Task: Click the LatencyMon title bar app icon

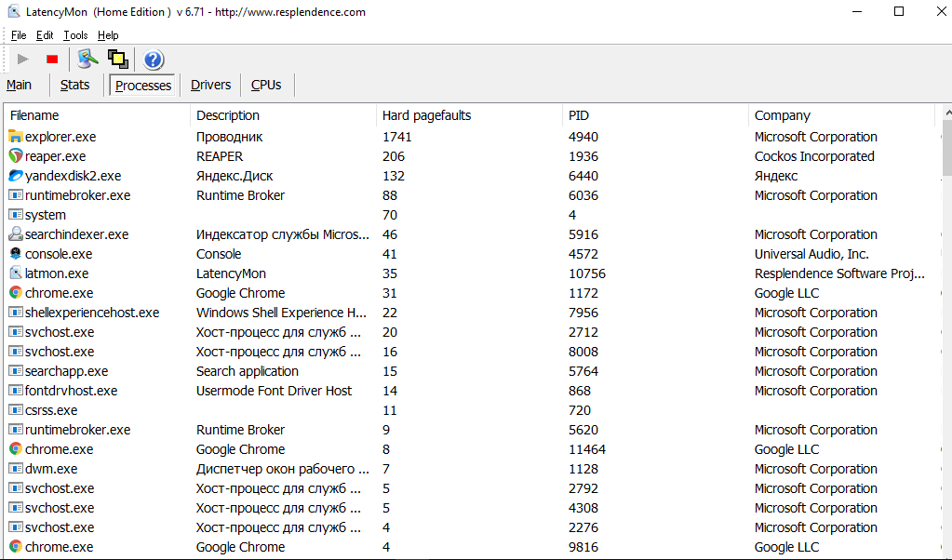Action: 13,11
